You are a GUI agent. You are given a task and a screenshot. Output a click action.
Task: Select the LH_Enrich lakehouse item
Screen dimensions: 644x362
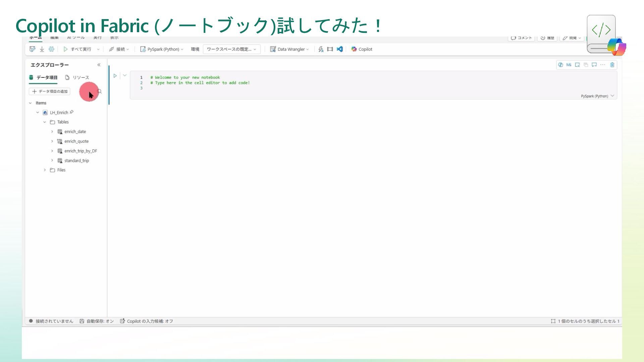[59, 113]
